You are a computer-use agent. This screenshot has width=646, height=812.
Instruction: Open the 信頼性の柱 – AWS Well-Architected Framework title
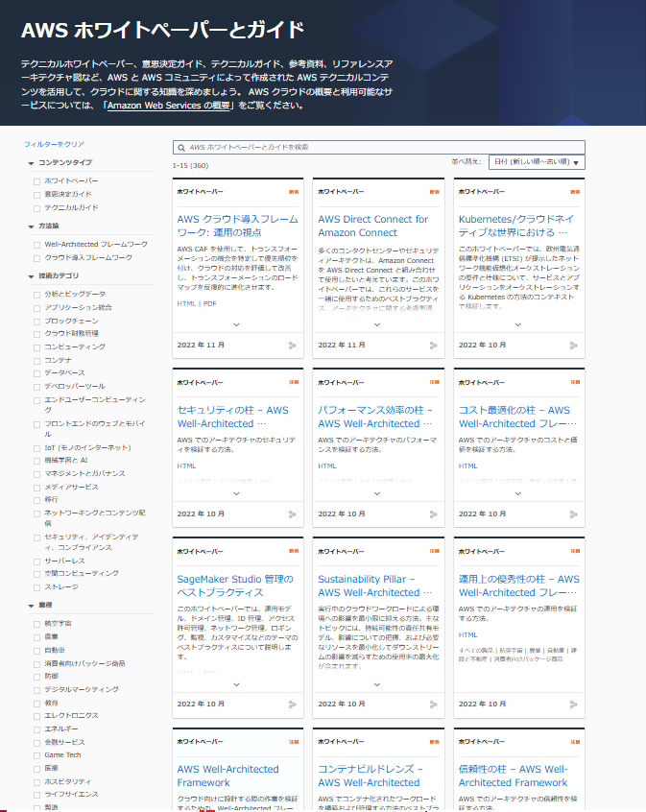[x=513, y=776]
